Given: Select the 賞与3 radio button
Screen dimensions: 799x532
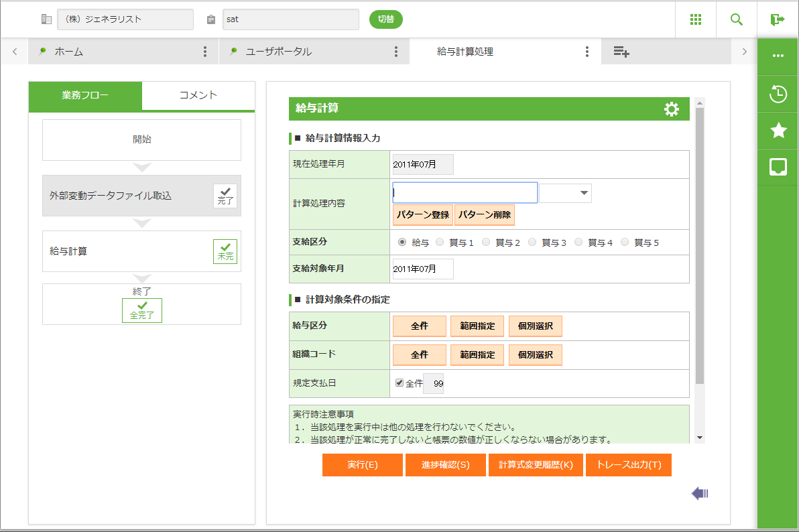Looking at the screenshot, I should 532,243.
